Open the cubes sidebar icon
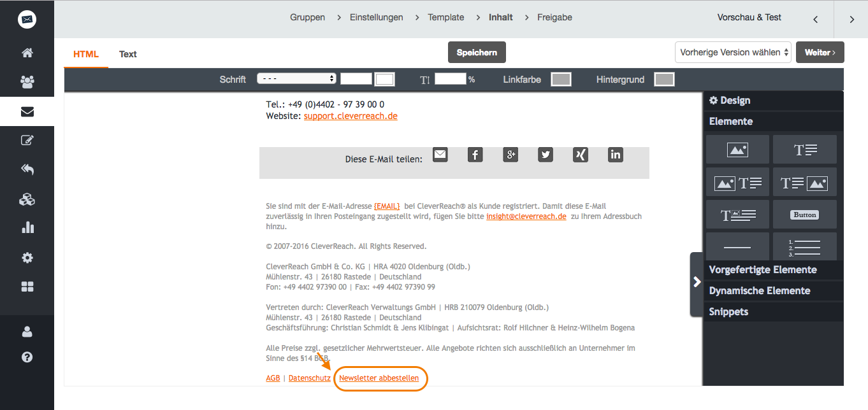 coord(27,199)
